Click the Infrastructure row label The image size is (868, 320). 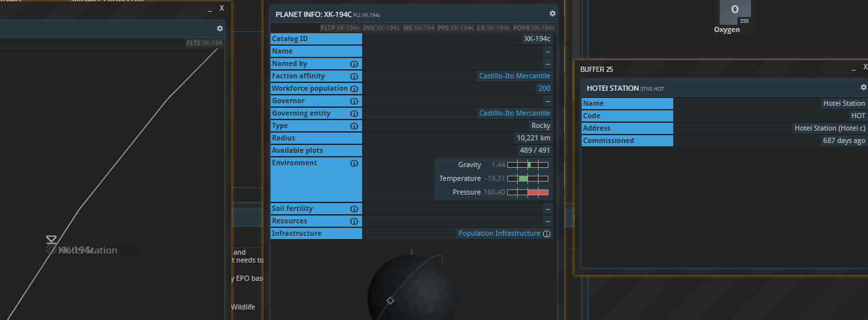[316, 234]
